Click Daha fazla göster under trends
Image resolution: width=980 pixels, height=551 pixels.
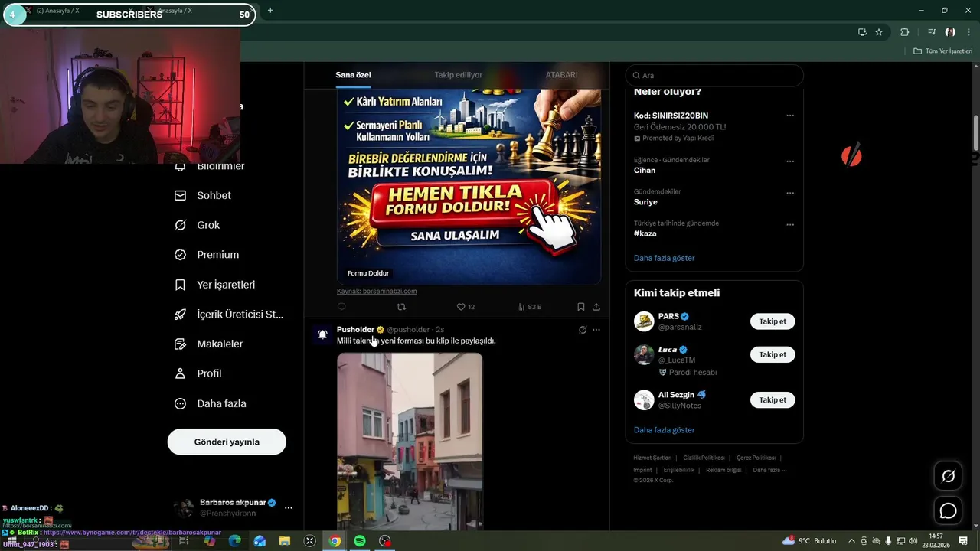click(664, 258)
